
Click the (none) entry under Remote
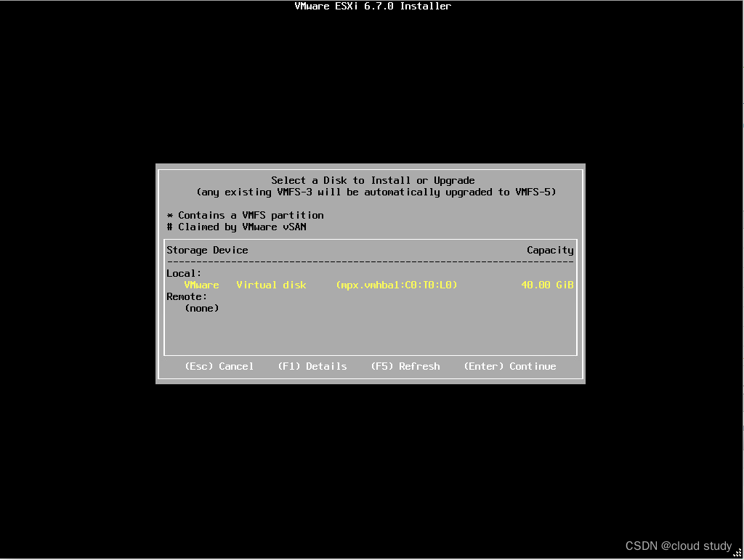(x=202, y=308)
